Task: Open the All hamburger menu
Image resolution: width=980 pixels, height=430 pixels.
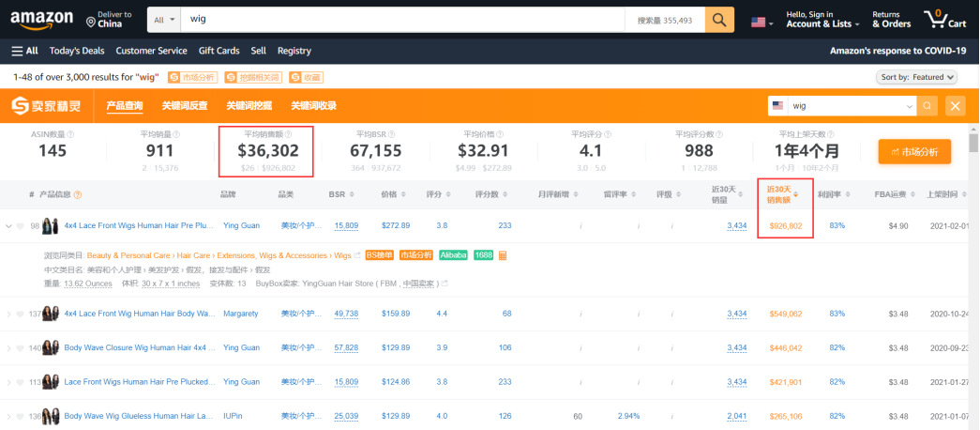Action: click(25, 51)
